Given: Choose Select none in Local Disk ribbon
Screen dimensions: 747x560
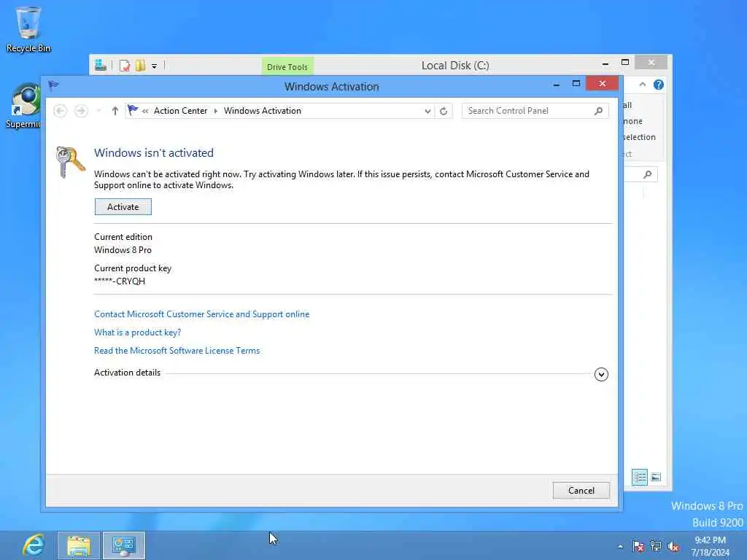Looking at the screenshot, I should (632, 122).
